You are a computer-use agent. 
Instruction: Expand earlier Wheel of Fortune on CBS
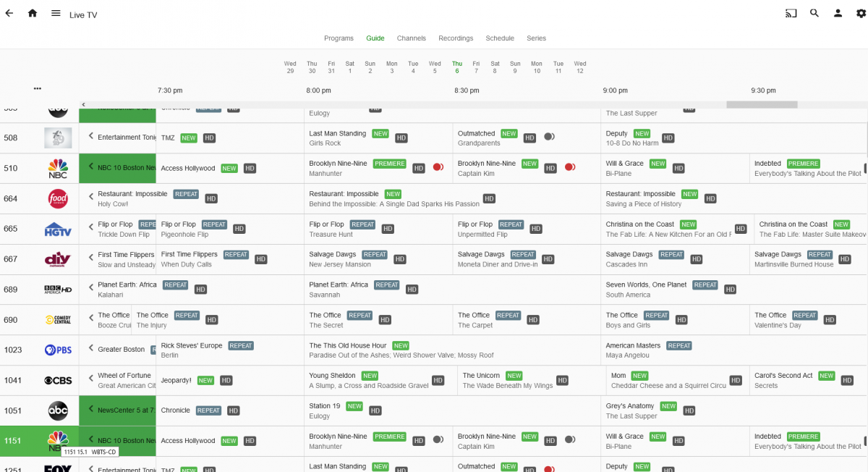pyautogui.click(x=91, y=379)
